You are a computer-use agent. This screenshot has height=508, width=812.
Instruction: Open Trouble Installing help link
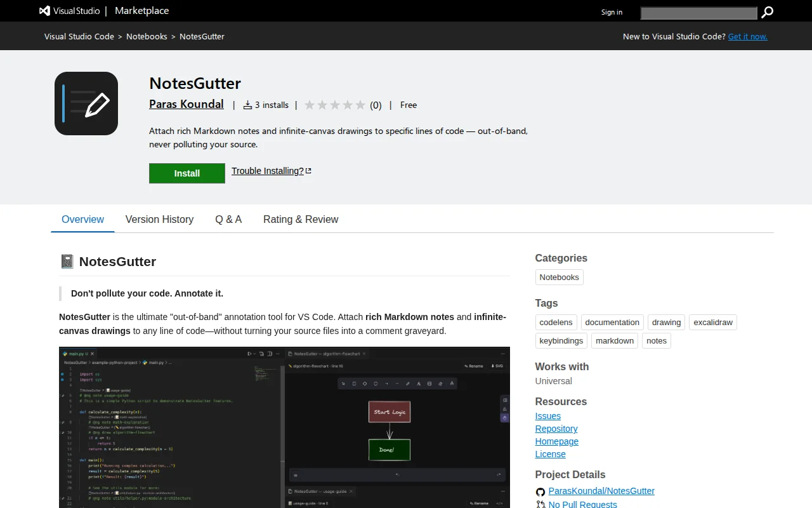coord(268,171)
